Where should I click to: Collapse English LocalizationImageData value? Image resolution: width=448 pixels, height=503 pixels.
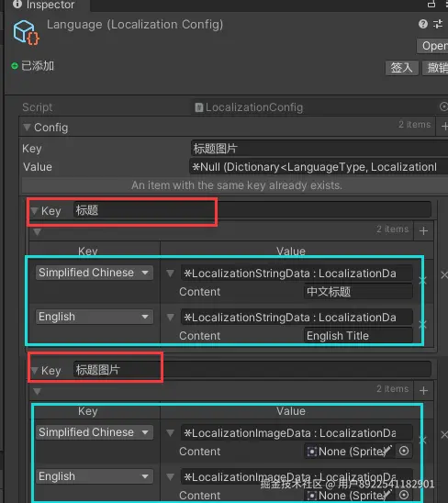(x=171, y=477)
